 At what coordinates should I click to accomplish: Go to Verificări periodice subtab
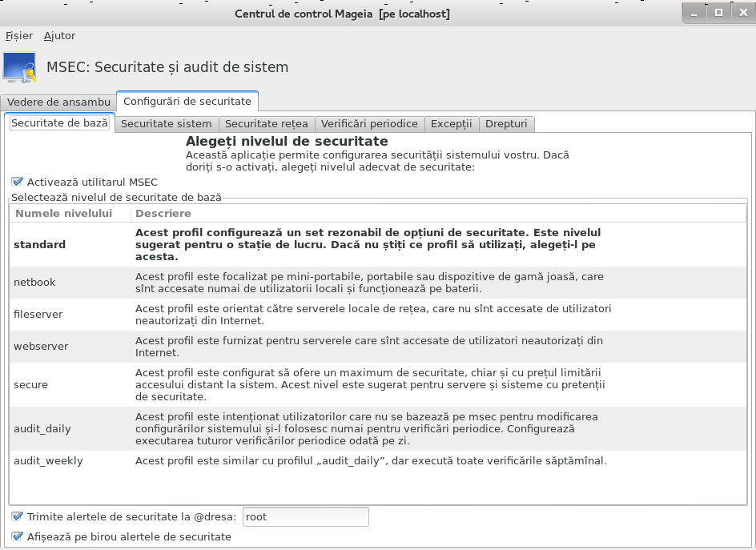point(369,124)
